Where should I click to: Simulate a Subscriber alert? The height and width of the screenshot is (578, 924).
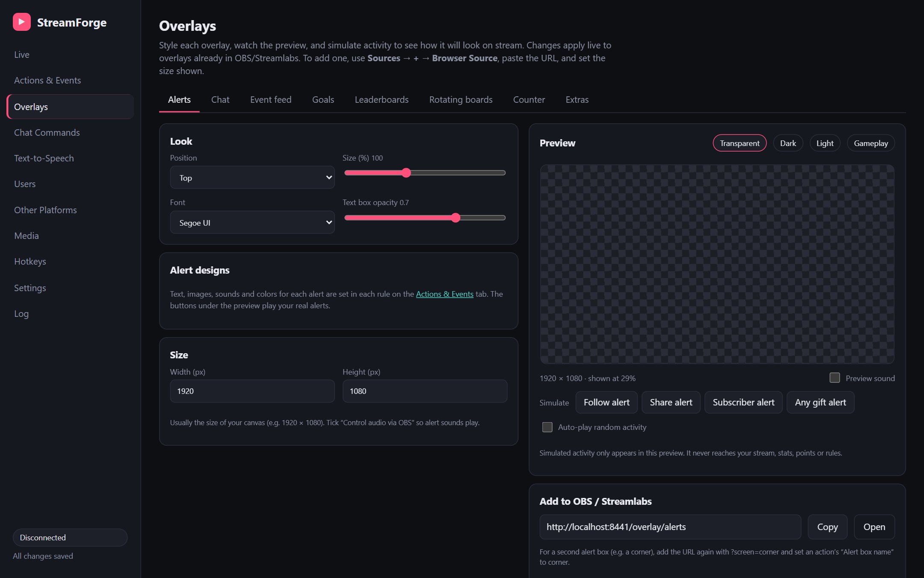pyautogui.click(x=743, y=402)
